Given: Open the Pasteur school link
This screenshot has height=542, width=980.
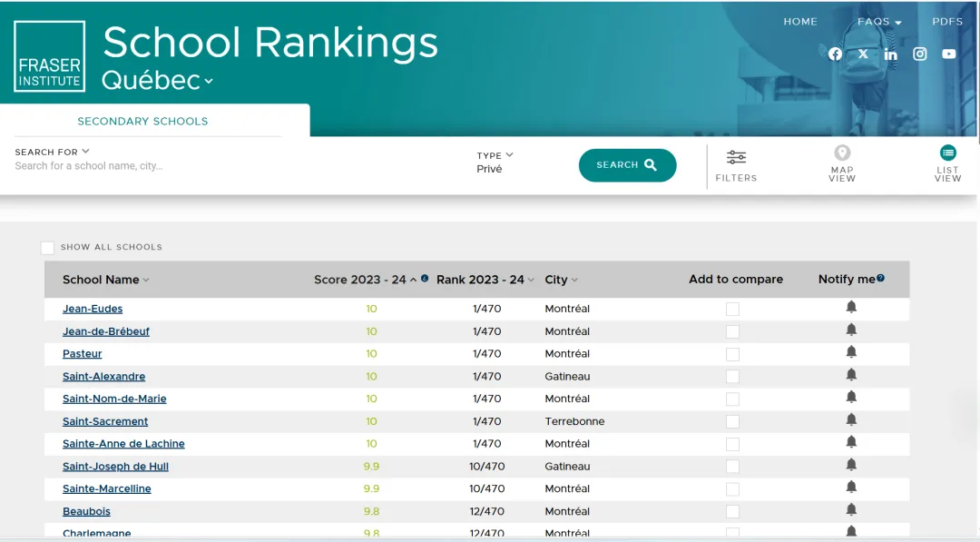Looking at the screenshot, I should (x=82, y=354).
